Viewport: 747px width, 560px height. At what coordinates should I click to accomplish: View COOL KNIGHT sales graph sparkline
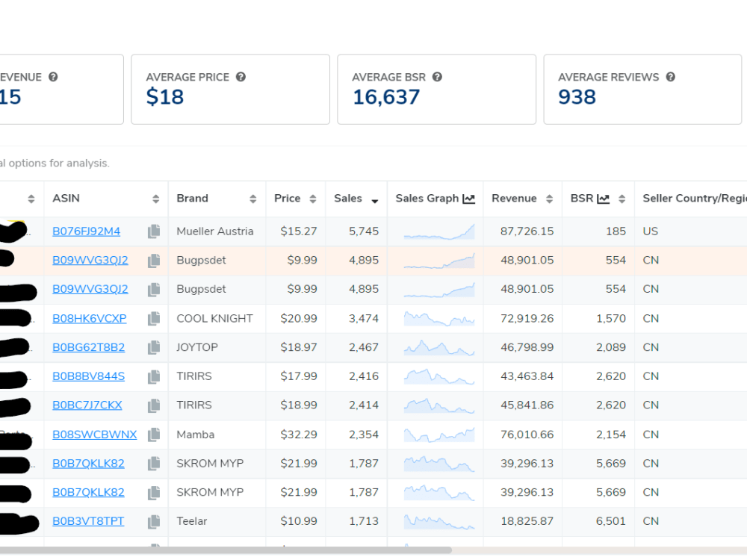438,319
